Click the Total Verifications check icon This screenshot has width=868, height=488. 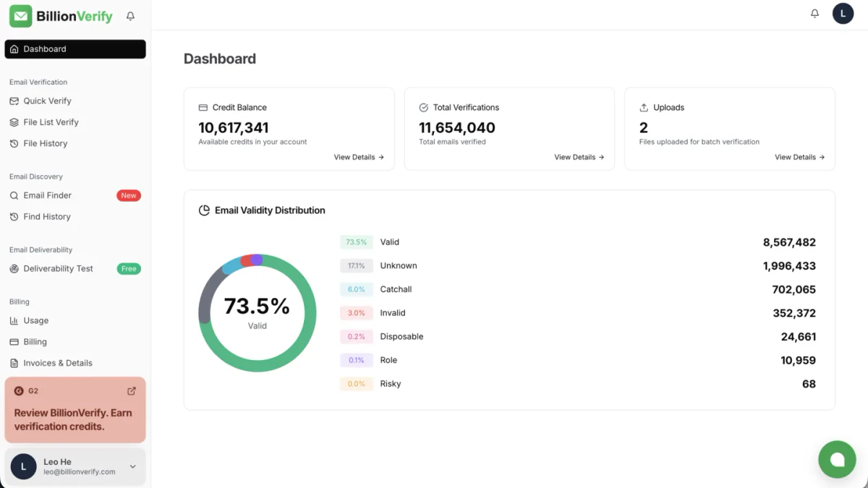(x=424, y=108)
